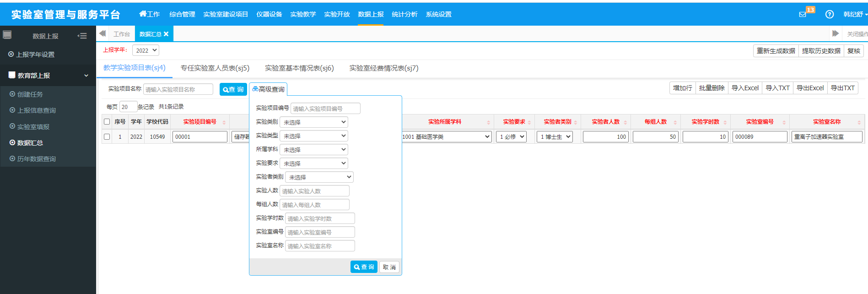Screen dimensions: 868x294
Task: Change row requirement dropdown 1 必修
Action: 512,136
